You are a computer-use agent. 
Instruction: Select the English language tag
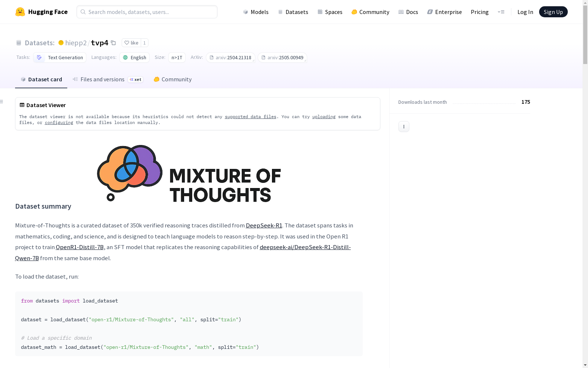coord(135,57)
